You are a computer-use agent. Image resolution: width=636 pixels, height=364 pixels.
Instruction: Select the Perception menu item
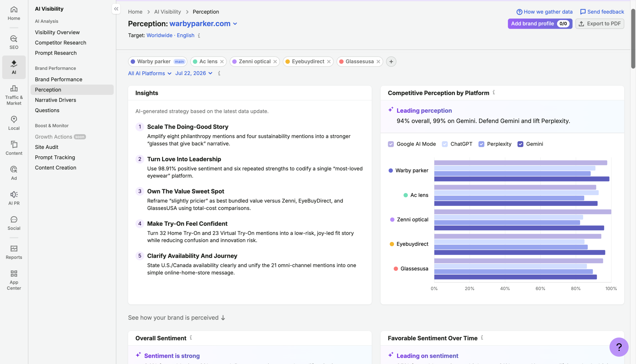[72, 90]
